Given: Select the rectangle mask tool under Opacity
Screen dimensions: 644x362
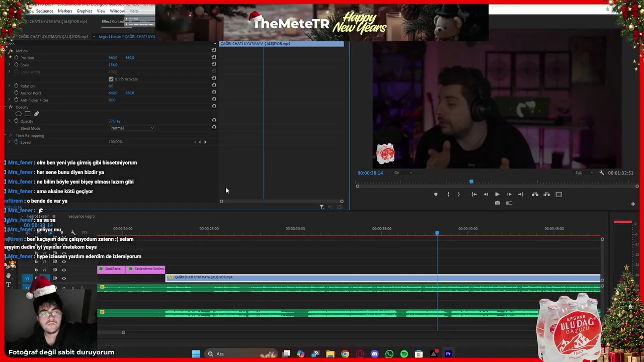Looking at the screenshot, I should (27, 114).
